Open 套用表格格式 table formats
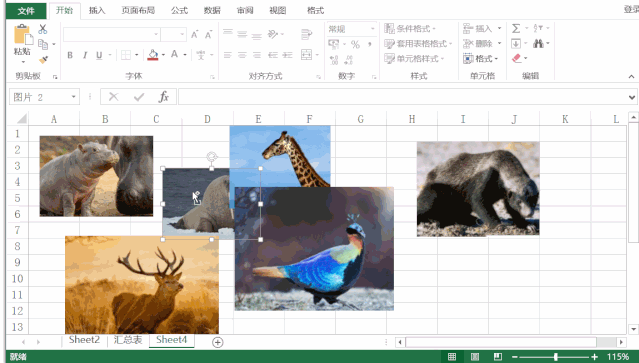This screenshot has height=363, width=639. click(x=418, y=44)
